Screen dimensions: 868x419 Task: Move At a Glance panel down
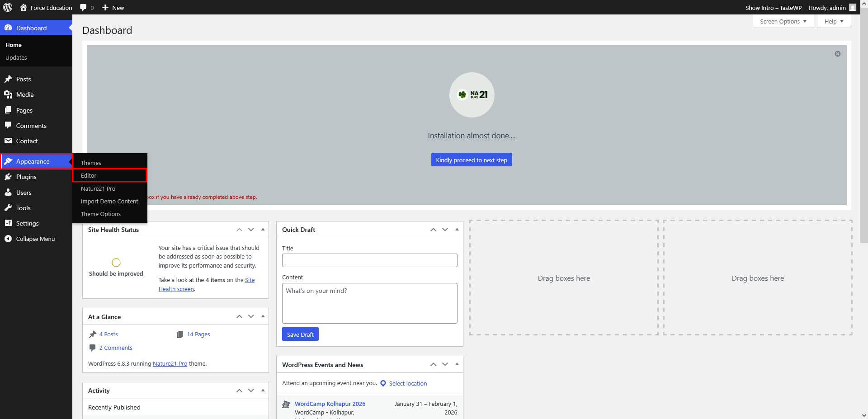click(x=251, y=316)
